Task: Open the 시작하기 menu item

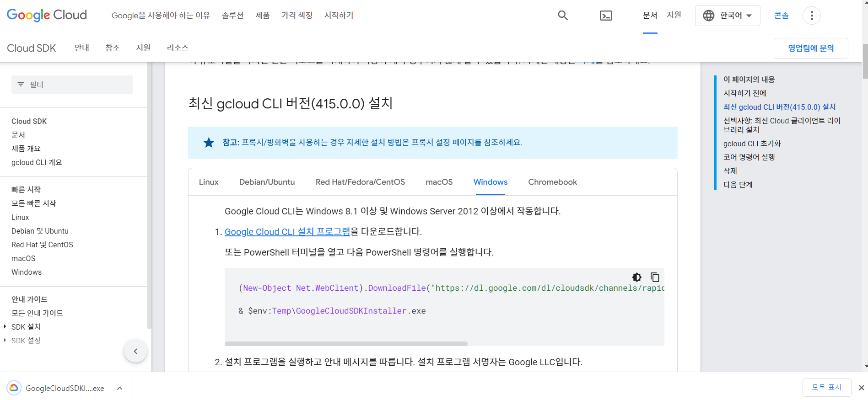Action: coord(339,16)
